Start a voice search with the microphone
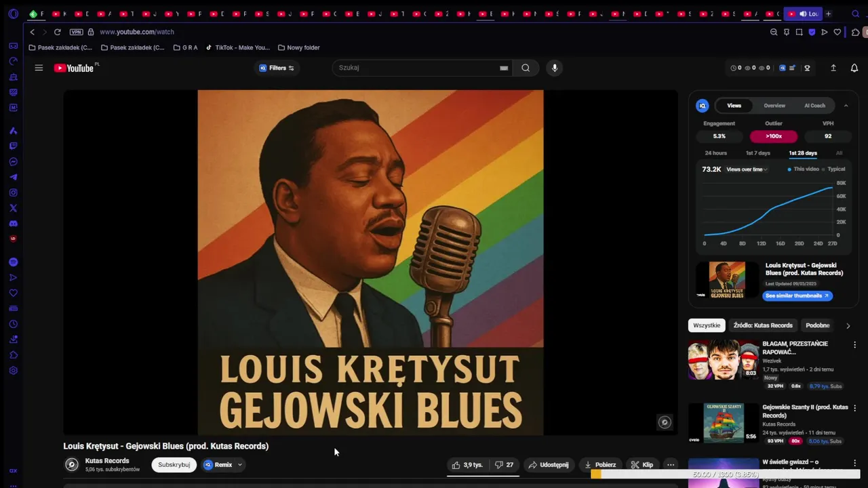Screen dimensions: 868x488 coord(555,68)
